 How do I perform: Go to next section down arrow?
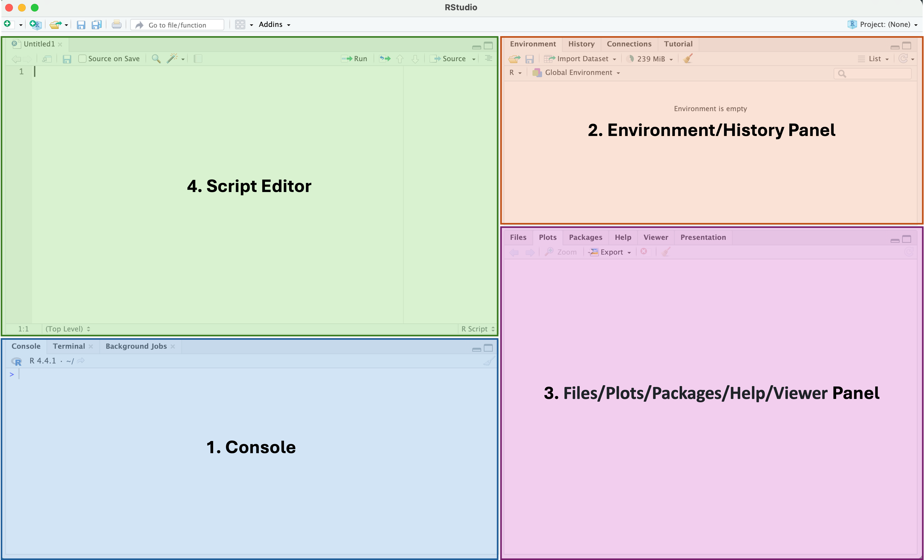click(x=415, y=59)
